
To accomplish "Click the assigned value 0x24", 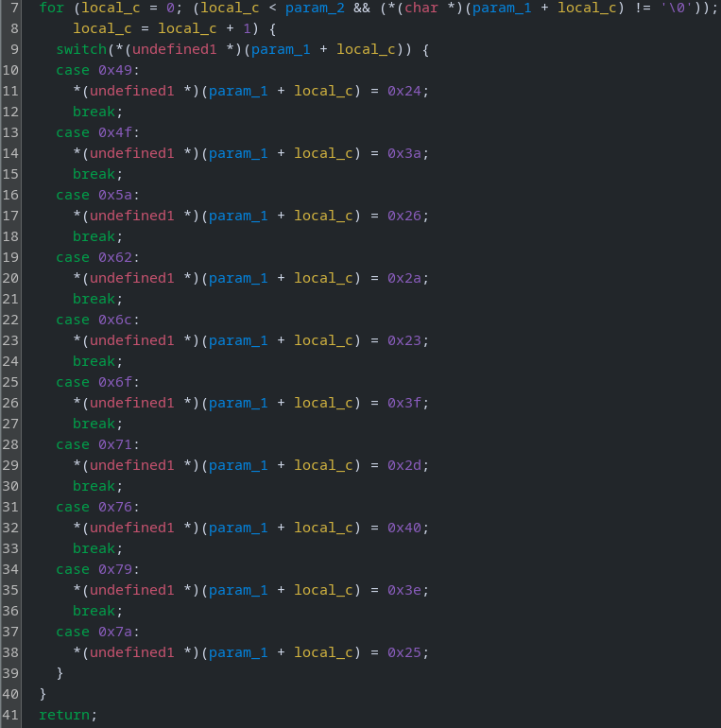I will pyautogui.click(x=404, y=91).
